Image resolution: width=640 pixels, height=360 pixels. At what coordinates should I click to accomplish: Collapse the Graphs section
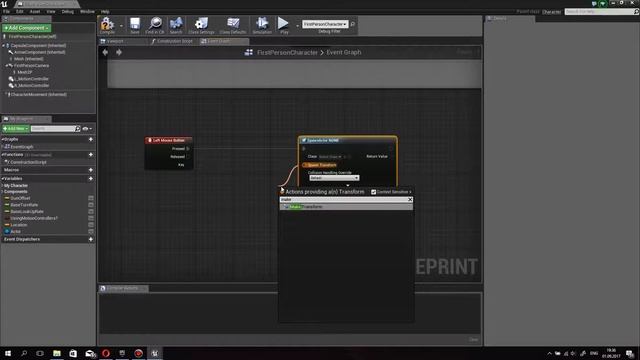coord(3,139)
